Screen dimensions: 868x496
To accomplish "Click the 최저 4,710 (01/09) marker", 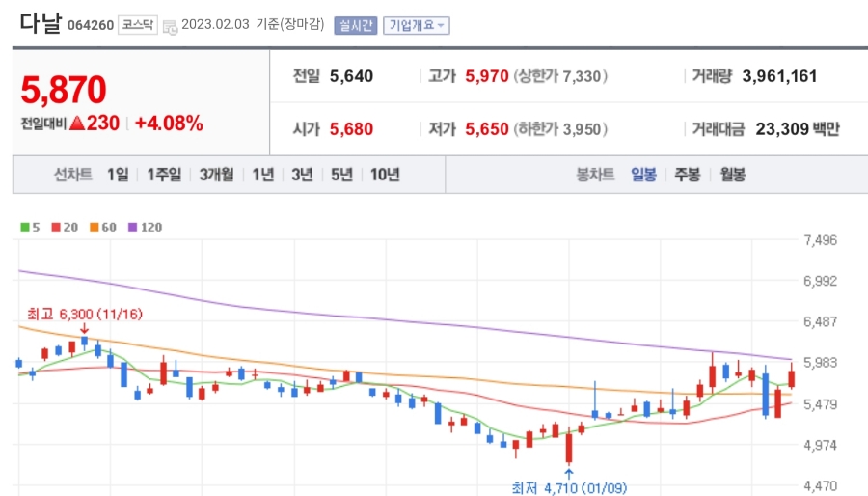I will tap(569, 487).
